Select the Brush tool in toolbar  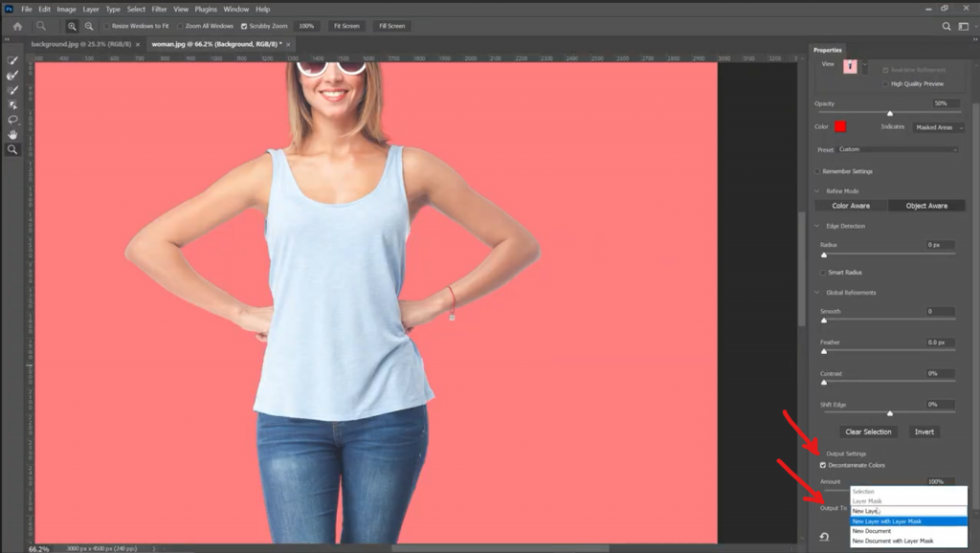pyautogui.click(x=11, y=91)
